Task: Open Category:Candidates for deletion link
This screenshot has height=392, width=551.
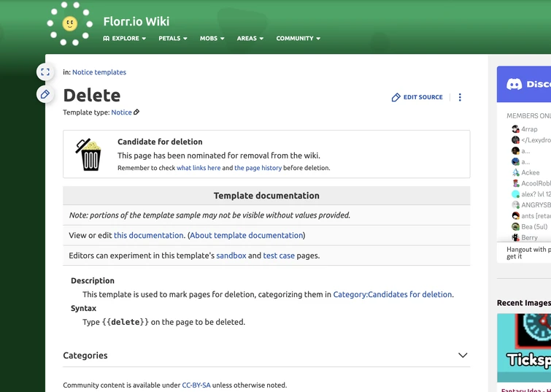Action: (393, 294)
